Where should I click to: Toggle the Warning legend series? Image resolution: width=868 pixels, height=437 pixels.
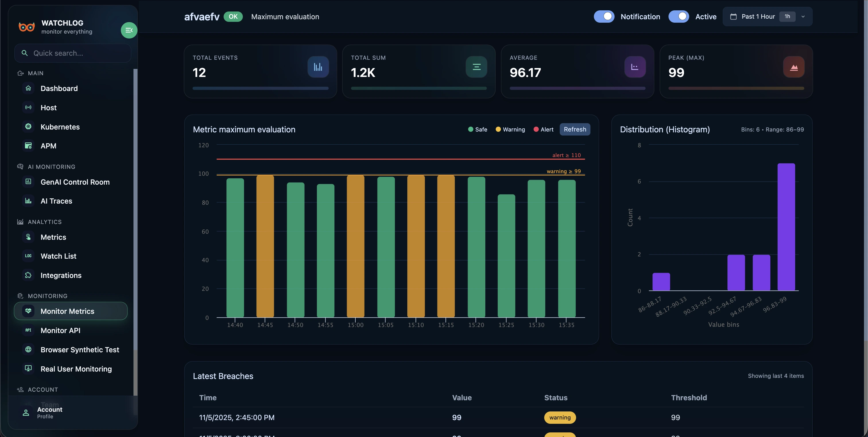coord(510,129)
